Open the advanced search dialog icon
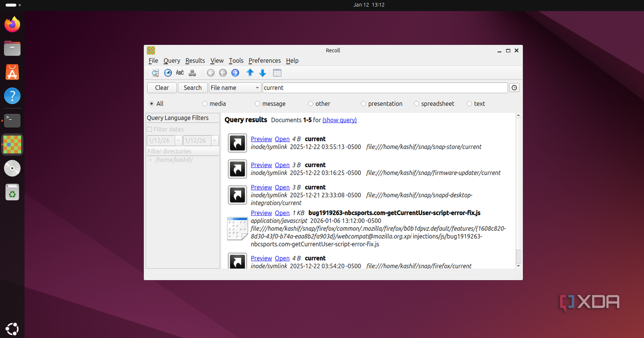Image resolution: width=644 pixels, height=338 pixels. [155, 73]
